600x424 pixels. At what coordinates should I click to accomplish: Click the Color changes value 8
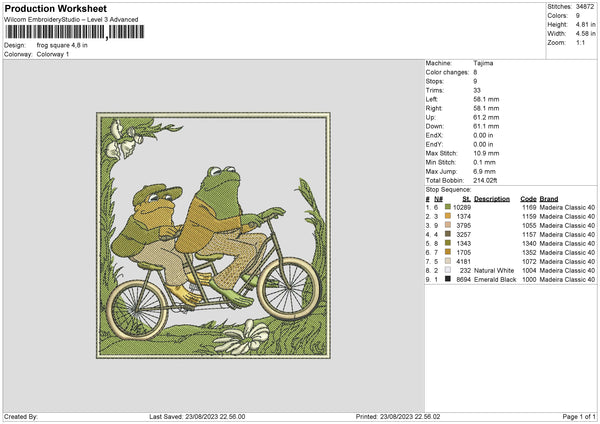(x=475, y=72)
